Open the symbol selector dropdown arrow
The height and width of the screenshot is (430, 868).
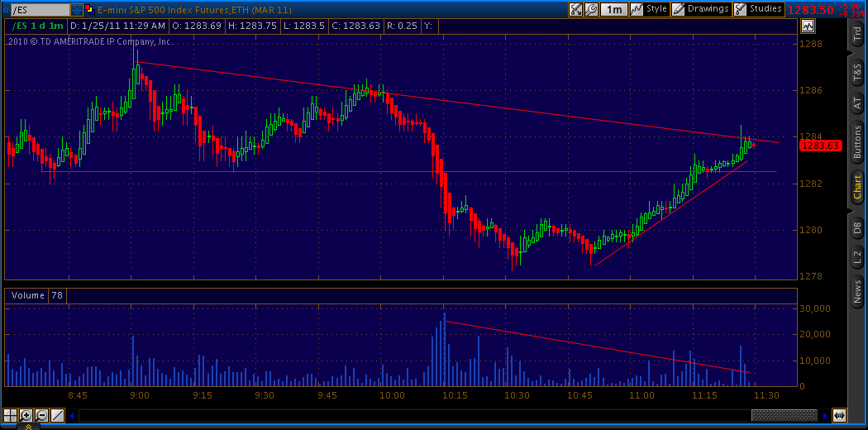76,9
